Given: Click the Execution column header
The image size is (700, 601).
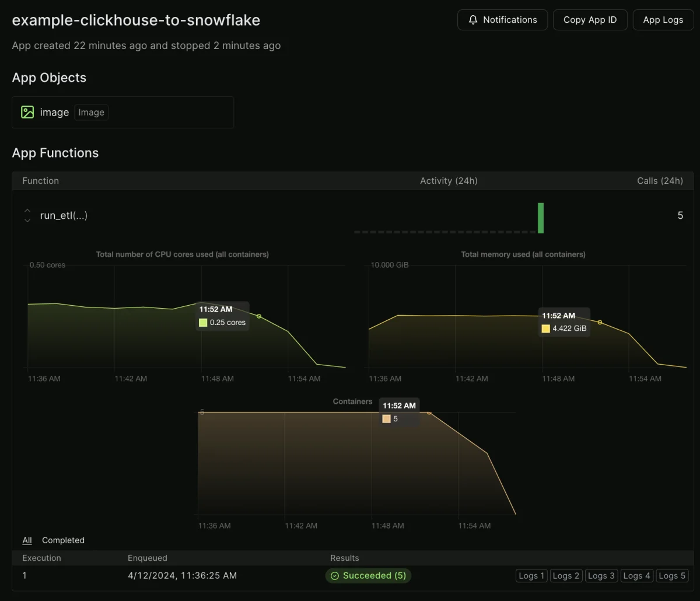Looking at the screenshot, I should tap(41, 558).
